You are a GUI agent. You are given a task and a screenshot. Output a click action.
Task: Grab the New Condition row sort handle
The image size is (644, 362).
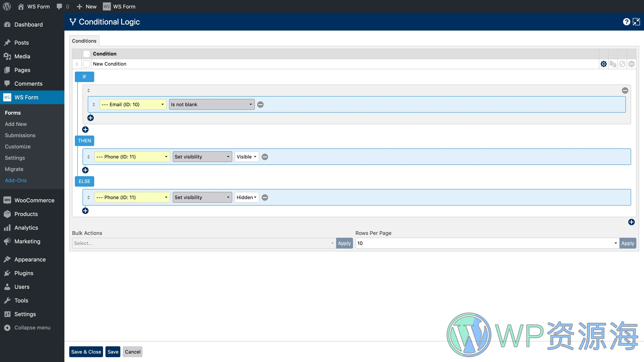77,64
